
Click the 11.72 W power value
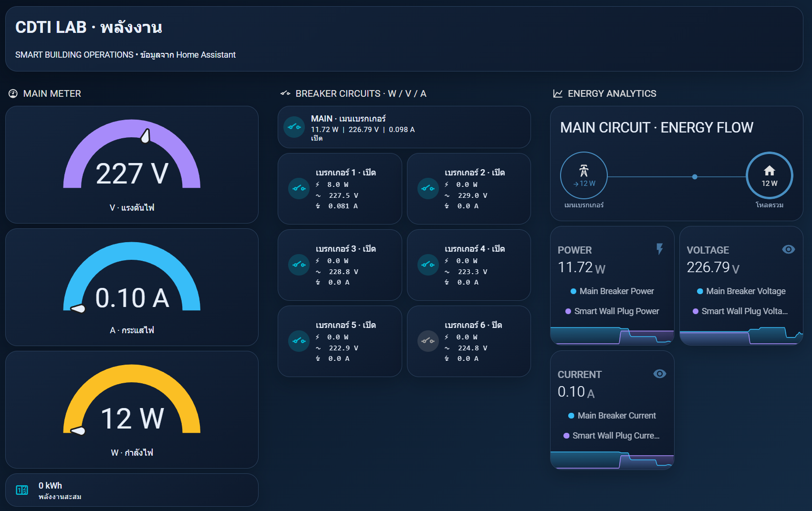tap(582, 267)
